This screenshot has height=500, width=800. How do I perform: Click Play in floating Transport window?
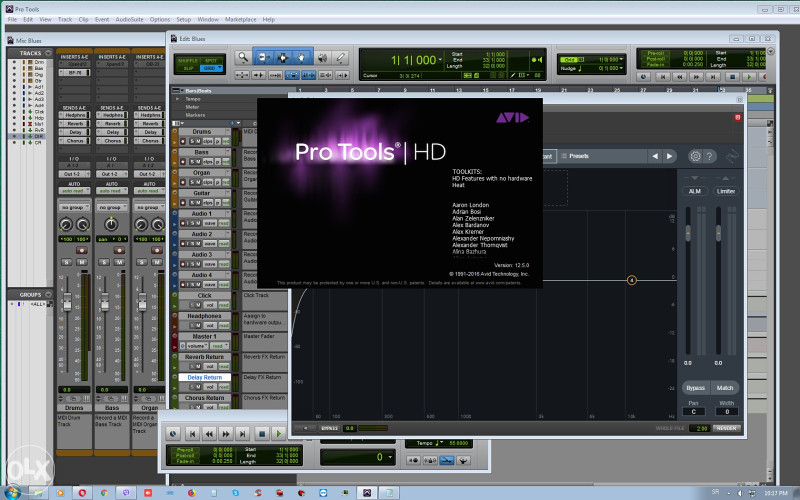coord(278,434)
